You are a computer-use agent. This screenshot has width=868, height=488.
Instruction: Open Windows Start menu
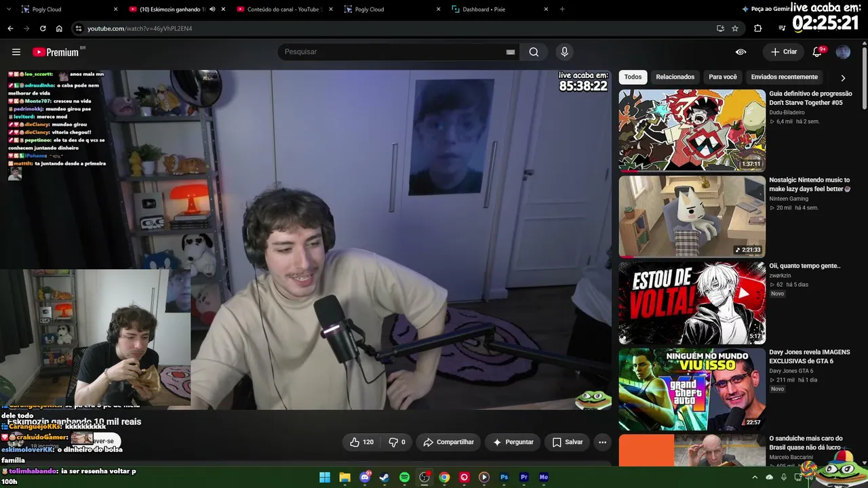coord(325,477)
